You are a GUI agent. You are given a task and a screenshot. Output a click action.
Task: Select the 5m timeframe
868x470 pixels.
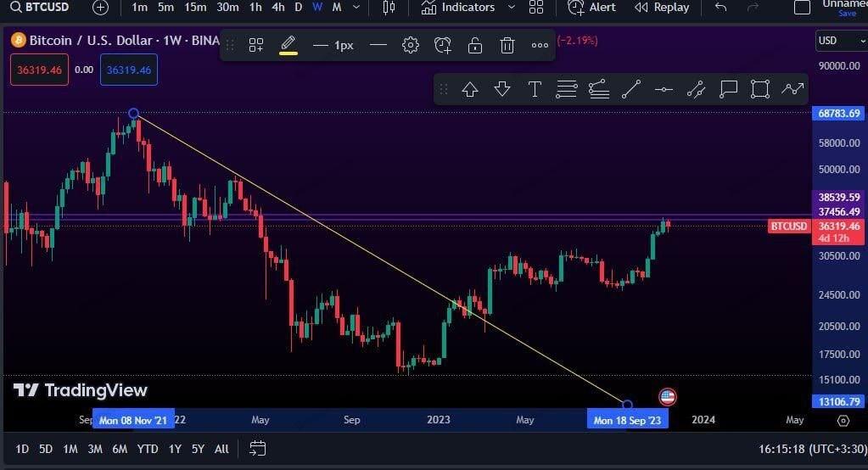click(165, 7)
